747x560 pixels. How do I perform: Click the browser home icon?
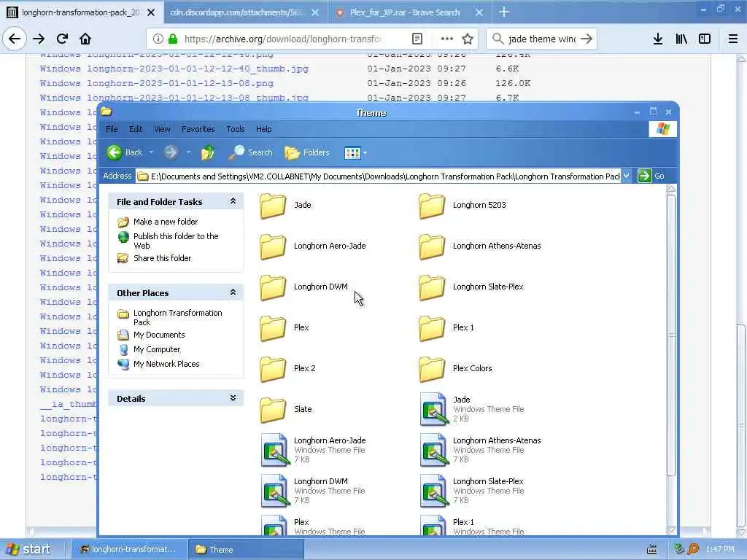85,39
